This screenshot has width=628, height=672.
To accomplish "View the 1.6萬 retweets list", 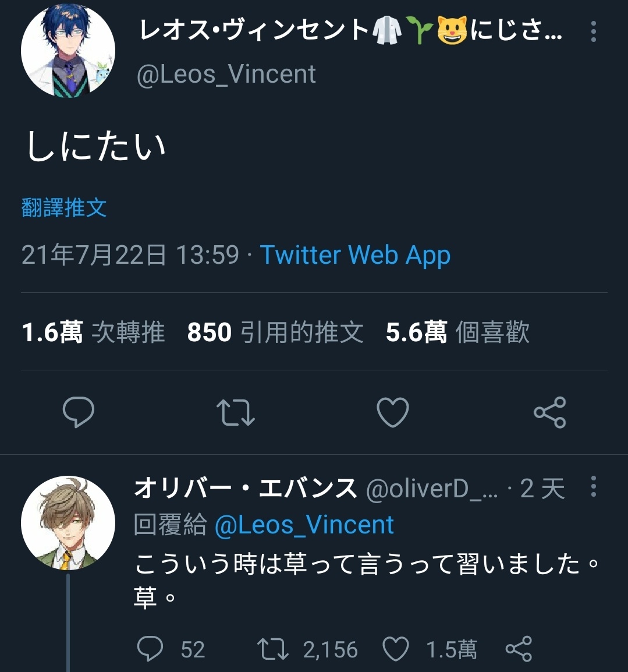I will click(x=93, y=332).
